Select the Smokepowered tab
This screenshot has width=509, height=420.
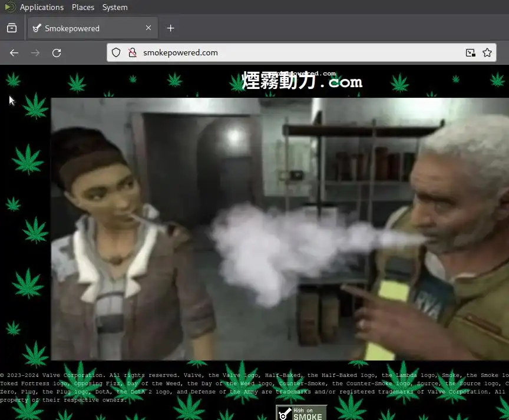(93, 28)
